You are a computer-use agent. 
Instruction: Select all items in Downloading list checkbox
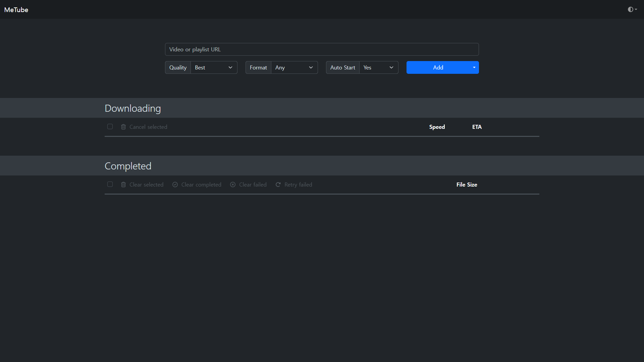(110, 126)
